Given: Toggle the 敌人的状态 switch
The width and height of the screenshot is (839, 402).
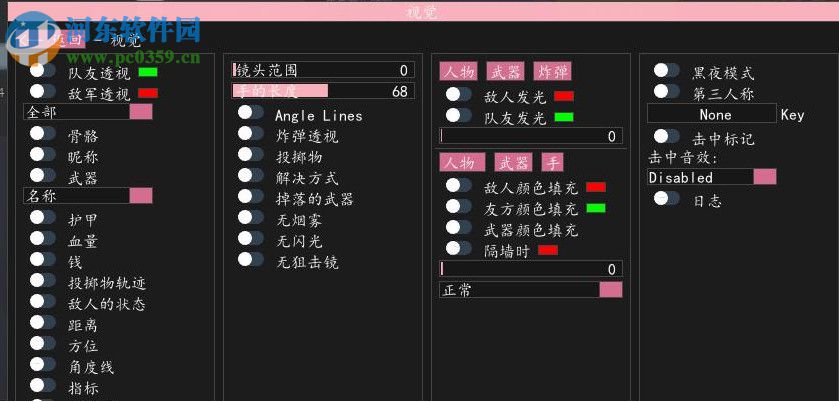Looking at the screenshot, I should click(43, 301).
